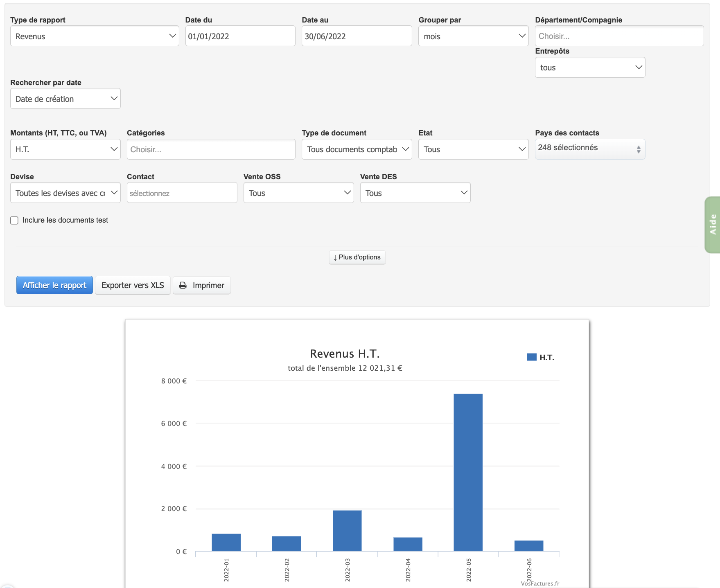Open the Entrepôts dropdown
The image size is (720, 588).
tap(590, 68)
